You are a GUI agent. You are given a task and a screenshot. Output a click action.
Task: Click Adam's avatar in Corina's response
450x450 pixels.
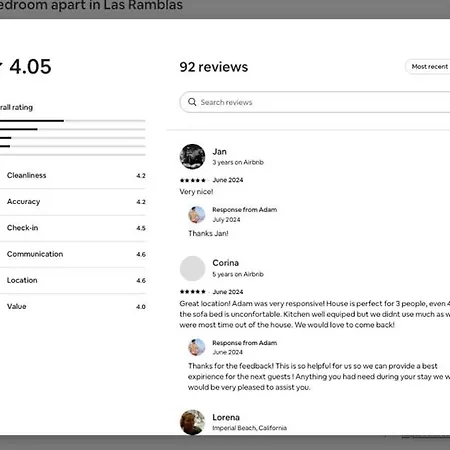pyautogui.click(x=197, y=347)
